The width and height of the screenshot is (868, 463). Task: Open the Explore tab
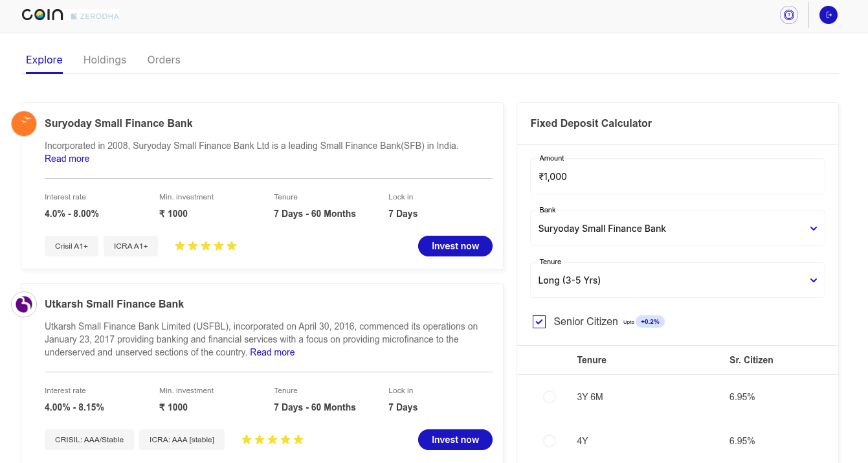coord(44,60)
